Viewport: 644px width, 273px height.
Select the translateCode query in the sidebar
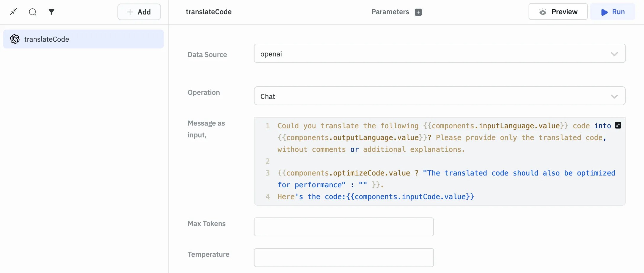click(x=83, y=39)
